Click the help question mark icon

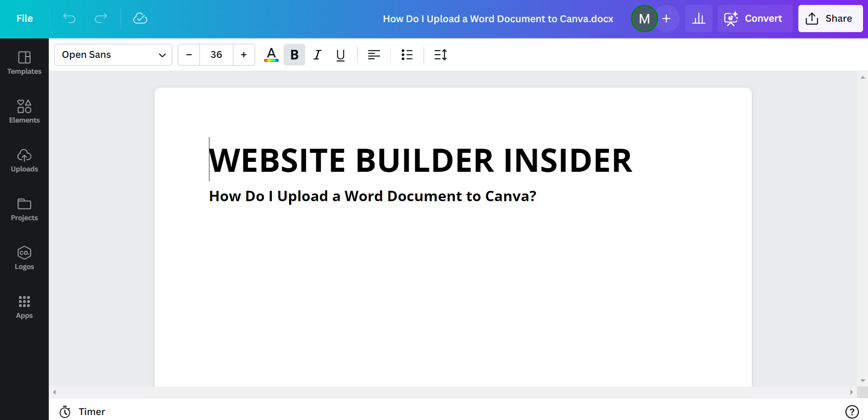(852, 411)
